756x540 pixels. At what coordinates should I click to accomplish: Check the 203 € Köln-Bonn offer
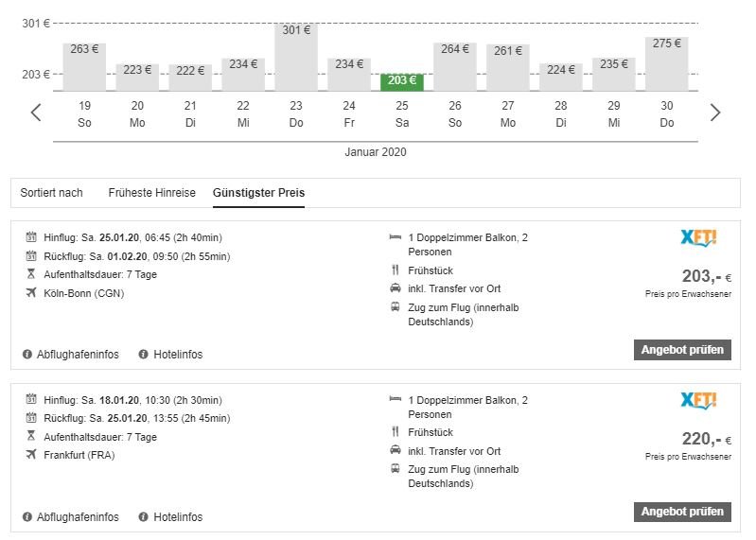(x=682, y=350)
